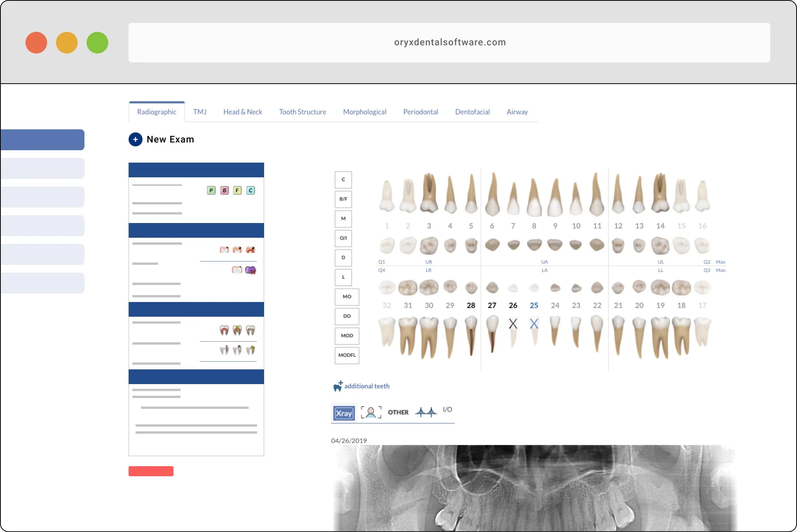Click the OTHER imaging label
Image resolution: width=797 pixels, height=532 pixels.
click(398, 412)
